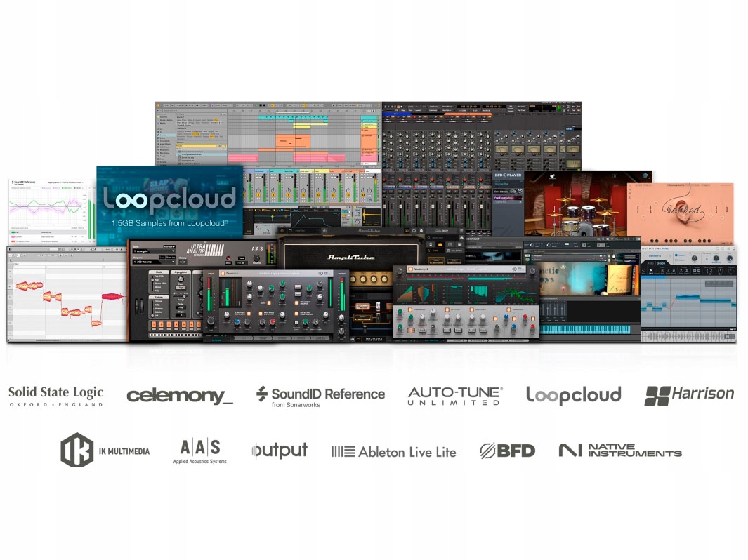Open the Ultra Analog synth screenshot
Viewport: 748px width, 560px height.
[164, 291]
